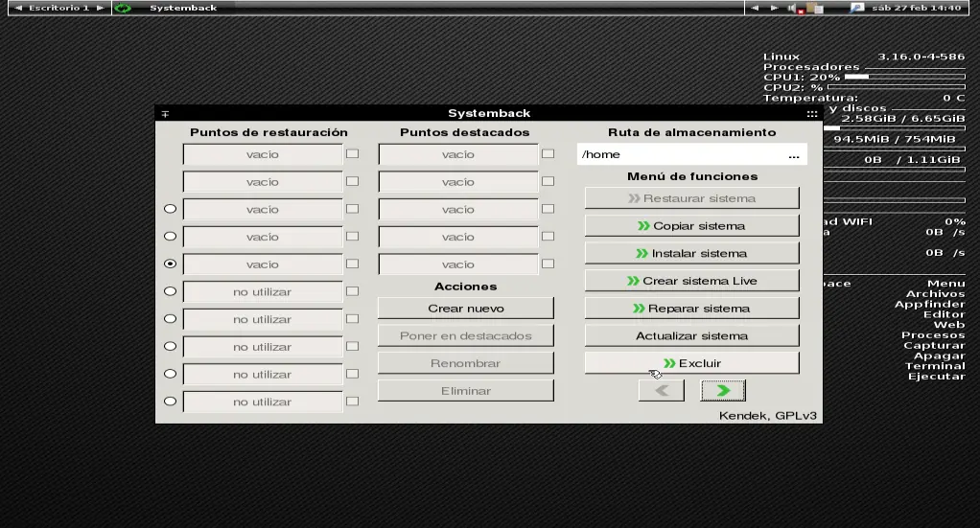Select the radio beside the last 'no utilizar' row

[170, 402]
